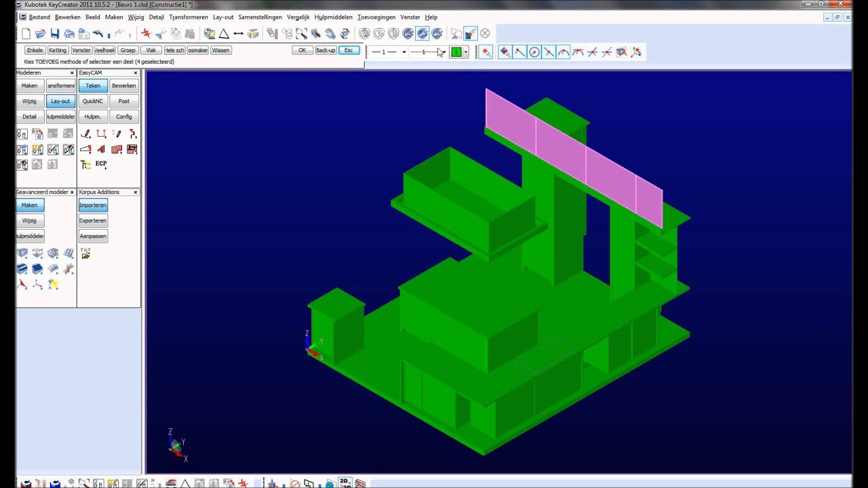
Task: Open the green level number dropdown arrow
Action: [x=465, y=52]
